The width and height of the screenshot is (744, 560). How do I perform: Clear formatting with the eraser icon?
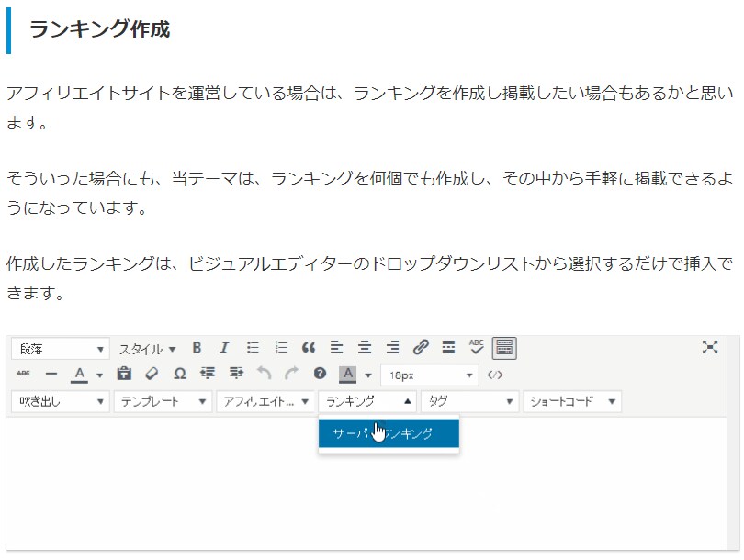click(x=152, y=375)
